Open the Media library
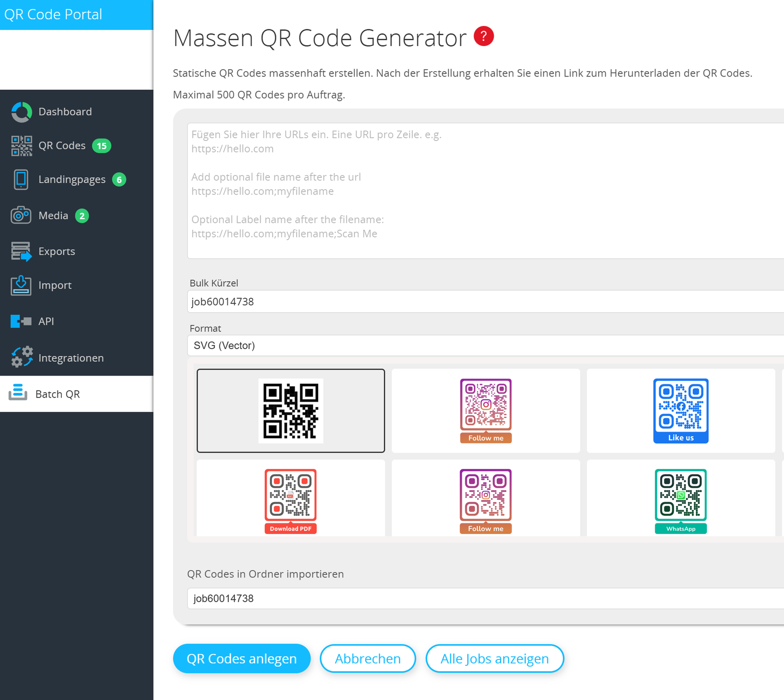The height and width of the screenshot is (700, 784). coord(53,215)
